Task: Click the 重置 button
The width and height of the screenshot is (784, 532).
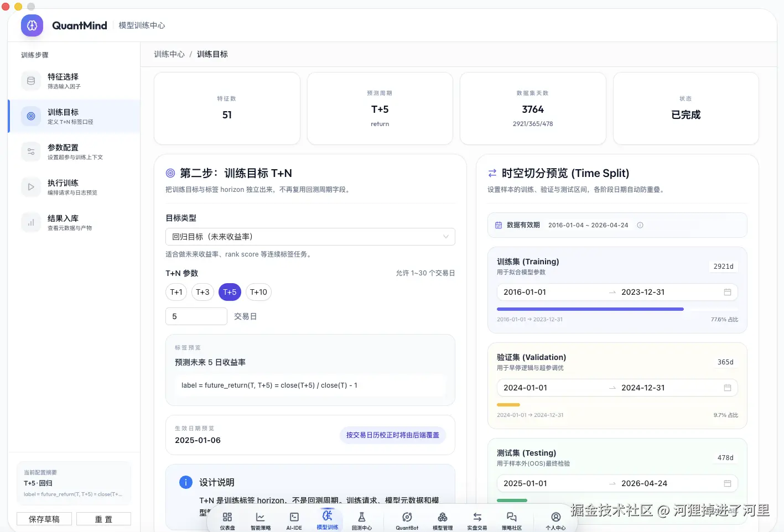Action: (x=103, y=519)
